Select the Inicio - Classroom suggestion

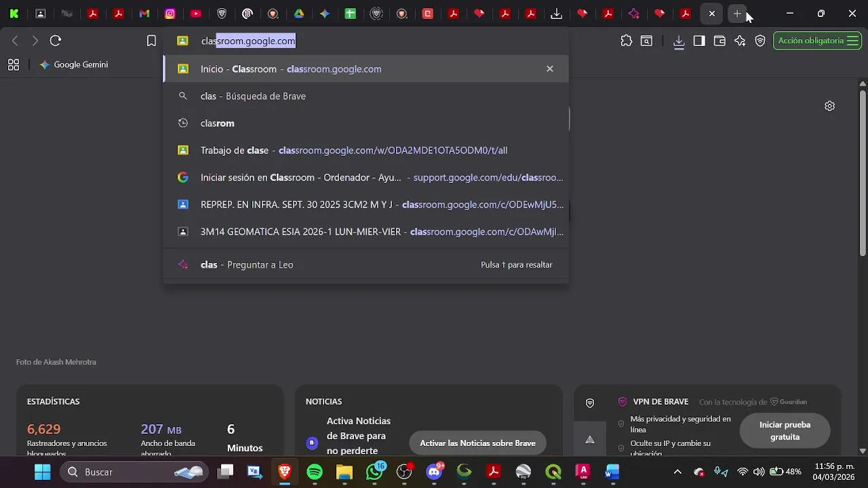(x=366, y=68)
